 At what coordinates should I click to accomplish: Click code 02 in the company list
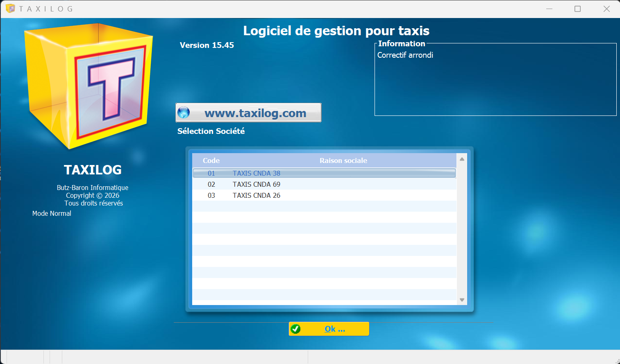211,184
